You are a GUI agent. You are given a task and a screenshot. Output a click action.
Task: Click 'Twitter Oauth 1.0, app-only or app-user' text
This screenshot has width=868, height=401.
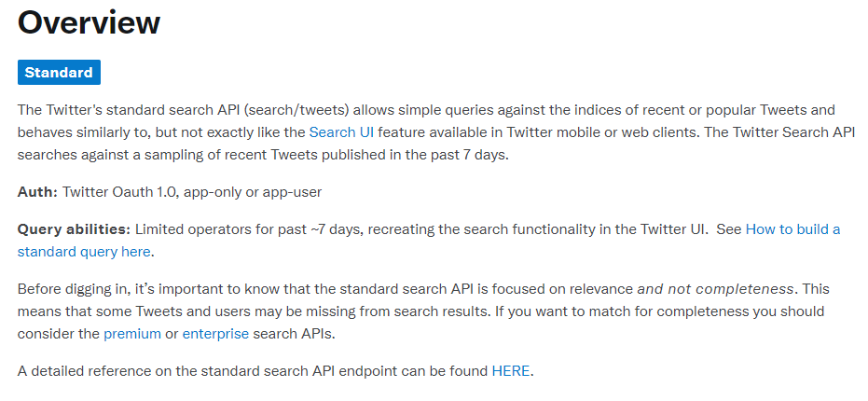(x=192, y=192)
